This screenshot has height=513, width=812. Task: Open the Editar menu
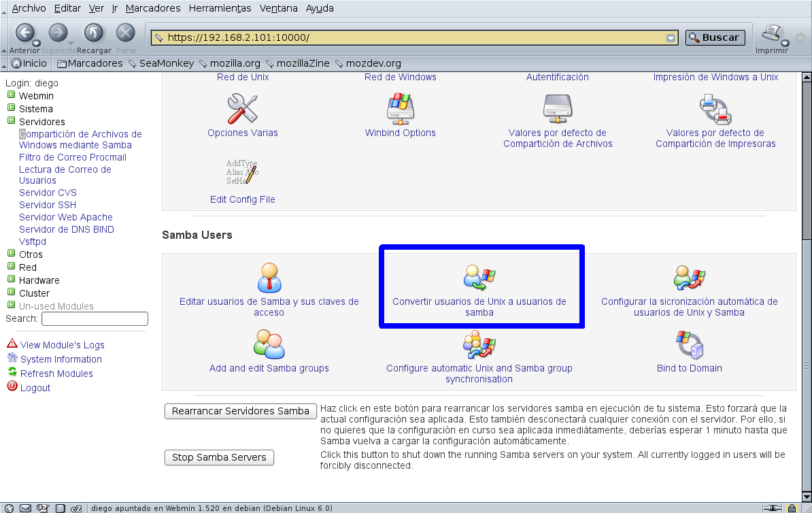click(67, 8)
